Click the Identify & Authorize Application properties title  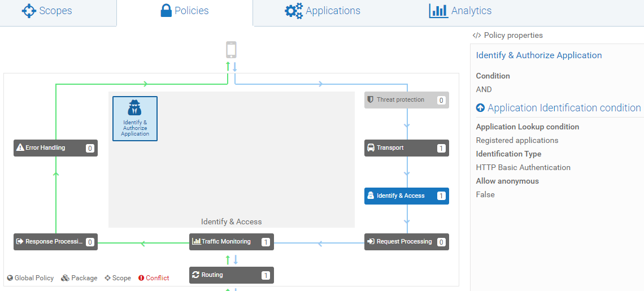click(x=539, y=55)
